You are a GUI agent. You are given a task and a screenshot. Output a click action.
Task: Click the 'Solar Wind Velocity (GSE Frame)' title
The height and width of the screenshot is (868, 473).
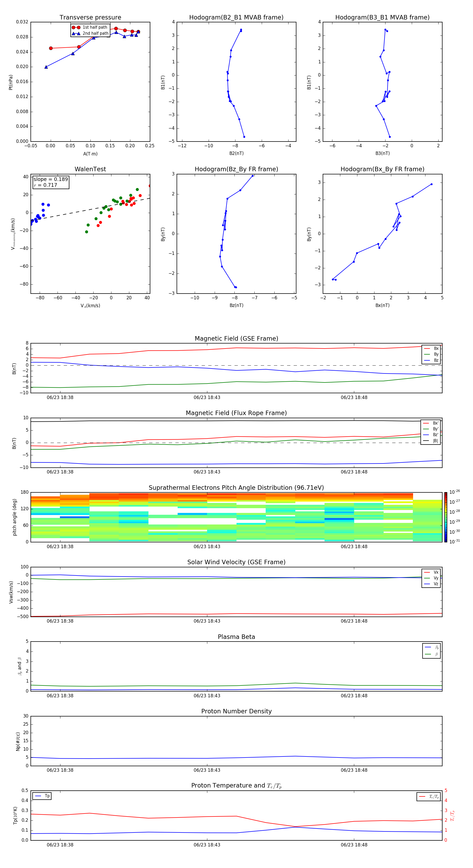pos(236,562)
